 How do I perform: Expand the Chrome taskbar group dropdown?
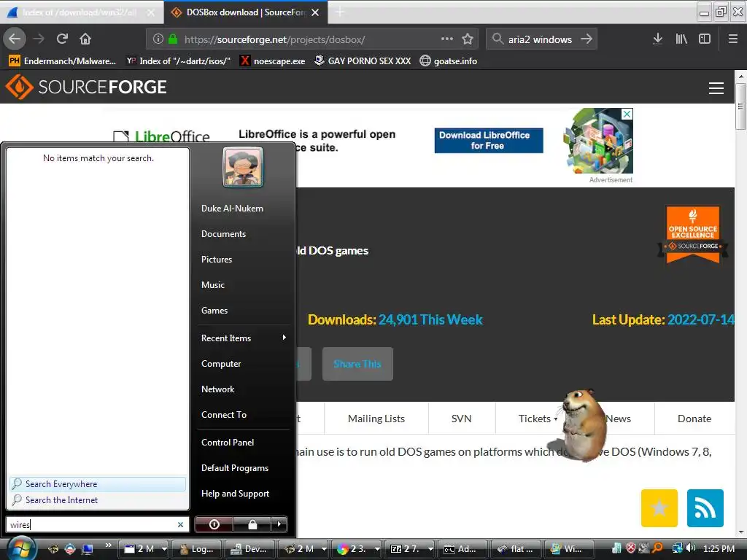[377, 549]
